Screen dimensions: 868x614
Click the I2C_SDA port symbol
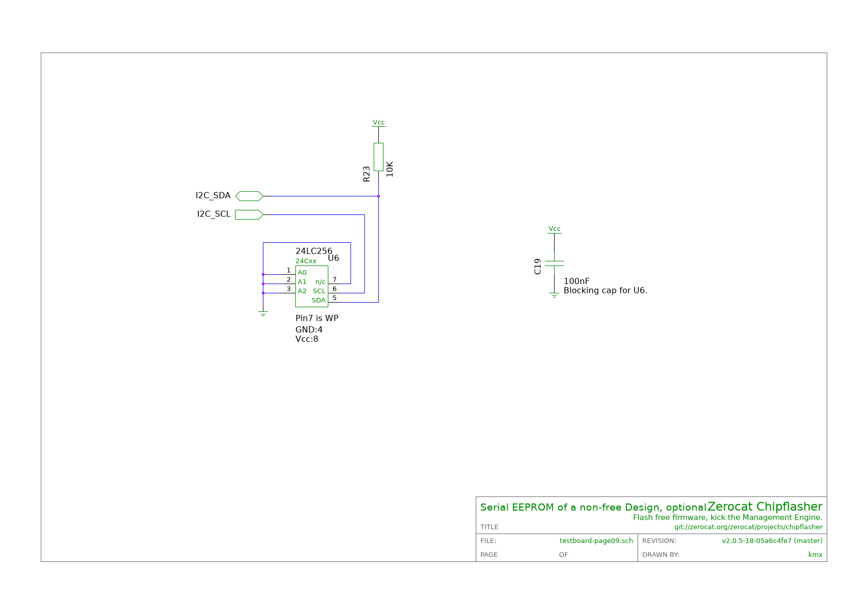[249, 196]
